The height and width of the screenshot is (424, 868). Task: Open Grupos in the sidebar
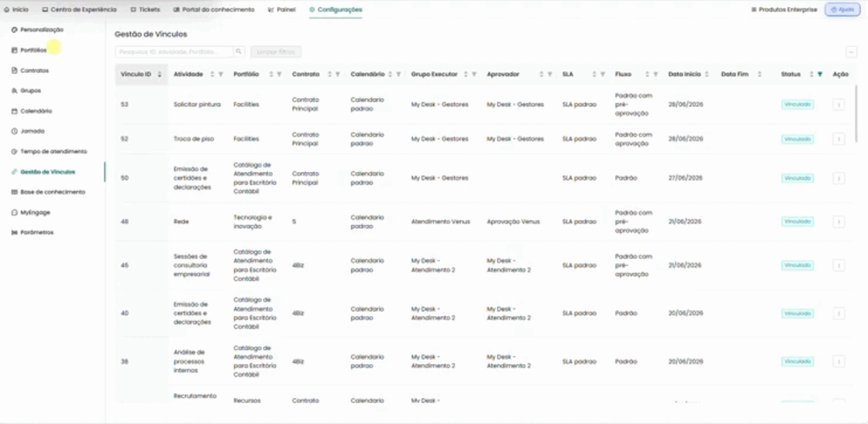(x=26, y=90)
